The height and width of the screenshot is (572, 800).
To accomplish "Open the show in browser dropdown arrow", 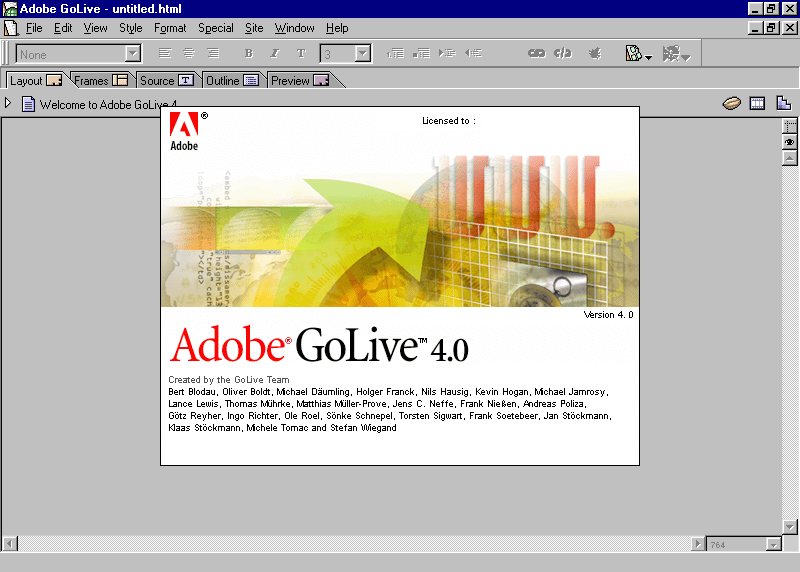I will coord(648,58).
